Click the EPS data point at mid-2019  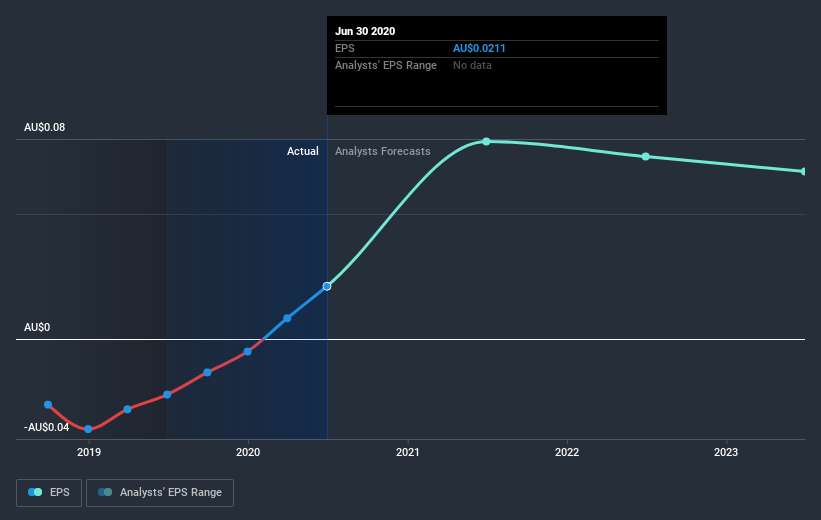tap(167, 394)
